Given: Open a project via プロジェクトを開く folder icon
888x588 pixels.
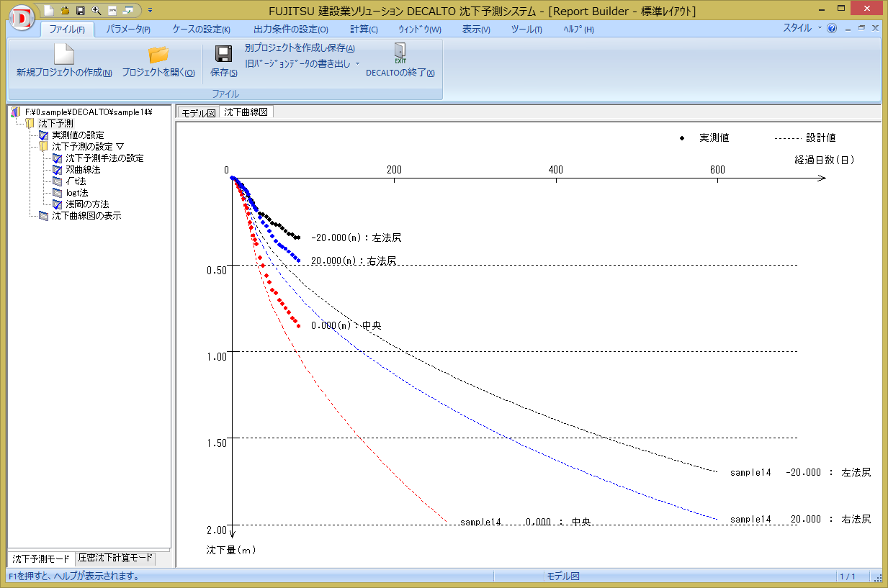Looking at the screenshot, I should [158, 55].
